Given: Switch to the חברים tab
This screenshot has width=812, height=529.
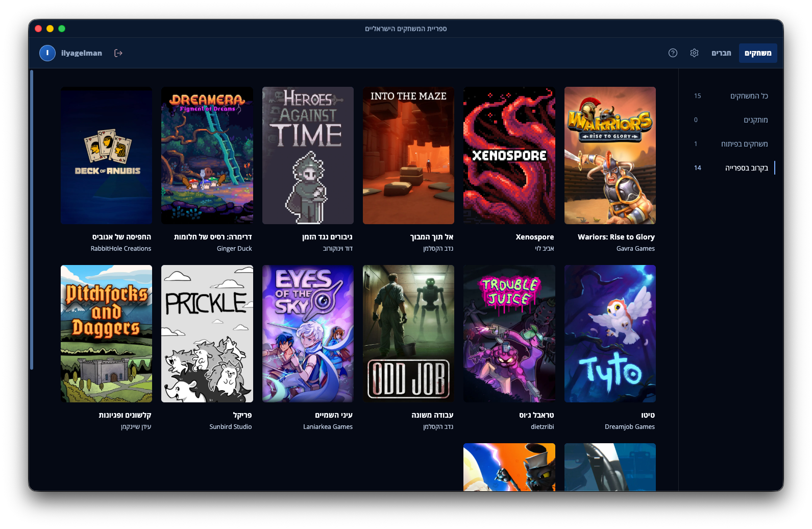Looking at the screenshot, I should (721, 53).
